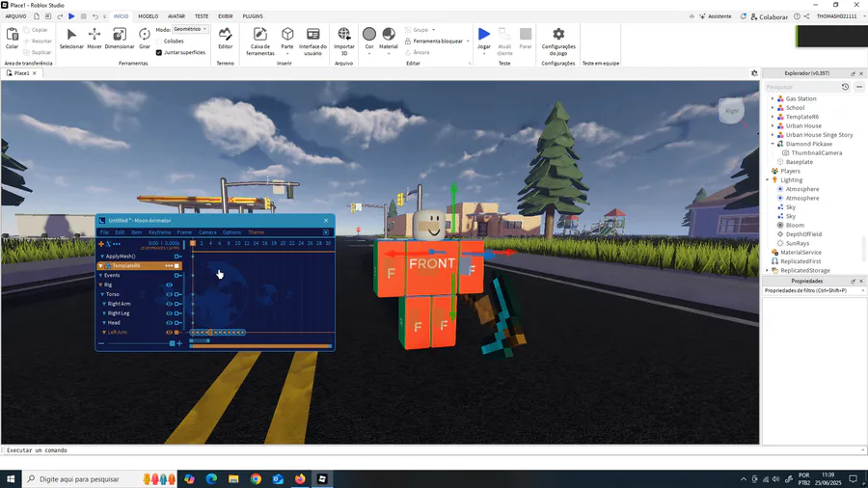Hide Right Arm with eye icon

click(170, 304)
